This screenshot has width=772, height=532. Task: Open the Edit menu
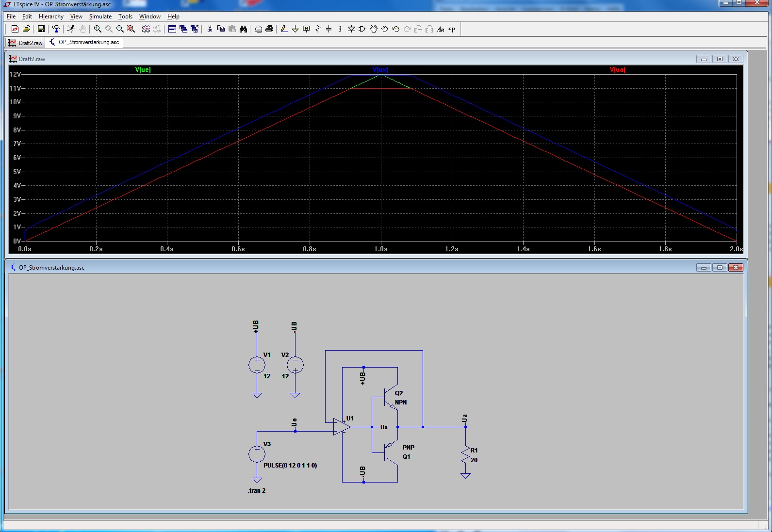tap(27, 16)
